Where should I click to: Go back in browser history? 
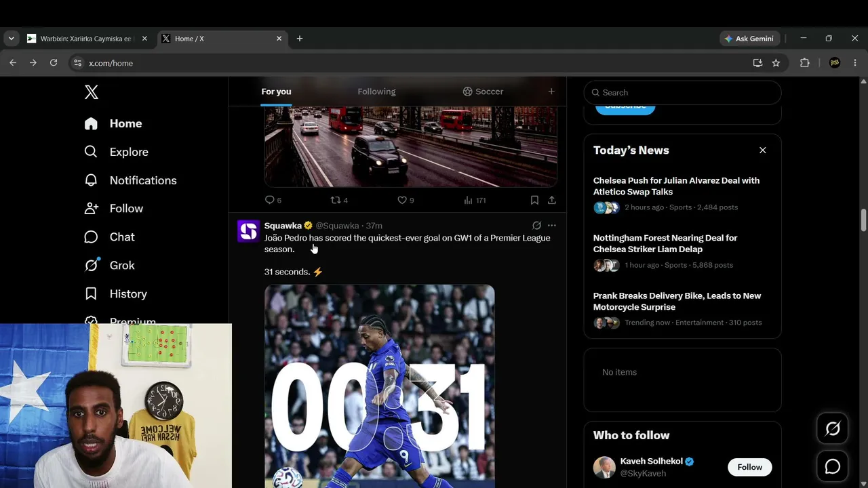13,63
